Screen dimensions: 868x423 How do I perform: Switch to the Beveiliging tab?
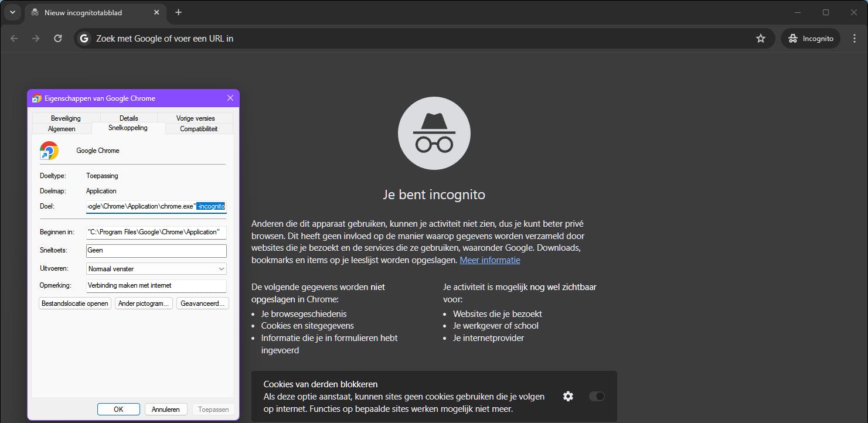pos(66,118)
